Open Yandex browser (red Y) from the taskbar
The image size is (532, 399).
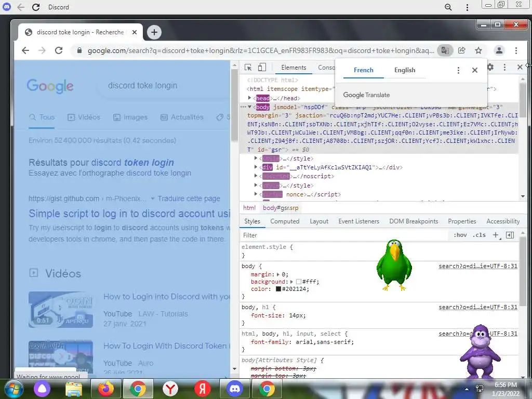click(170, 389)
